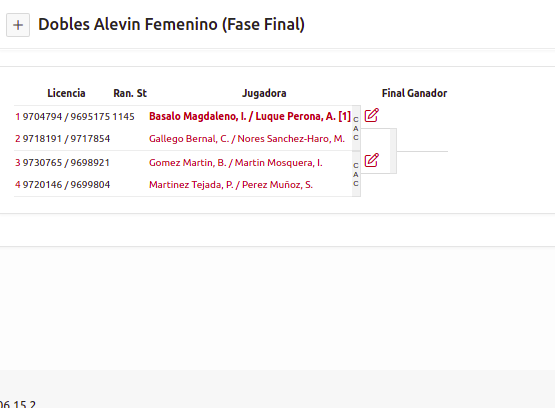The image size is (555, 408).
Task: Click ranking value 1145
Action: coord(124,117)
